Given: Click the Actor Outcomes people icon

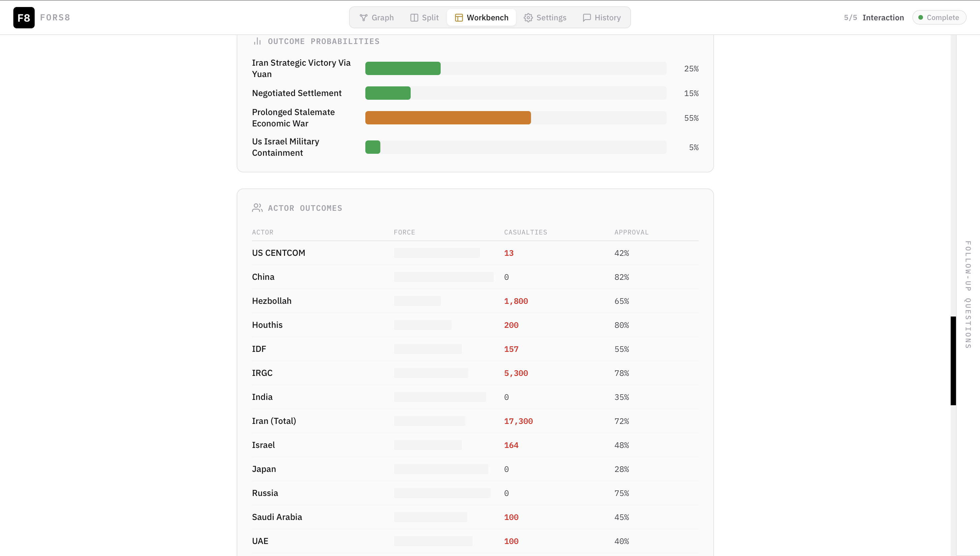Looking at the screenshot, I should (257, 208).
